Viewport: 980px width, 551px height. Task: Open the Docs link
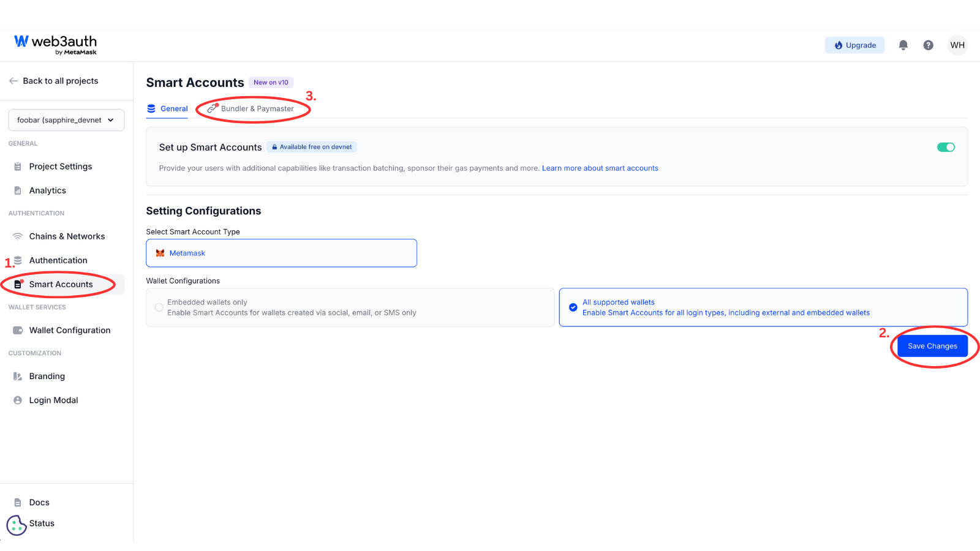pyautogui.click(x=39, y=503)
